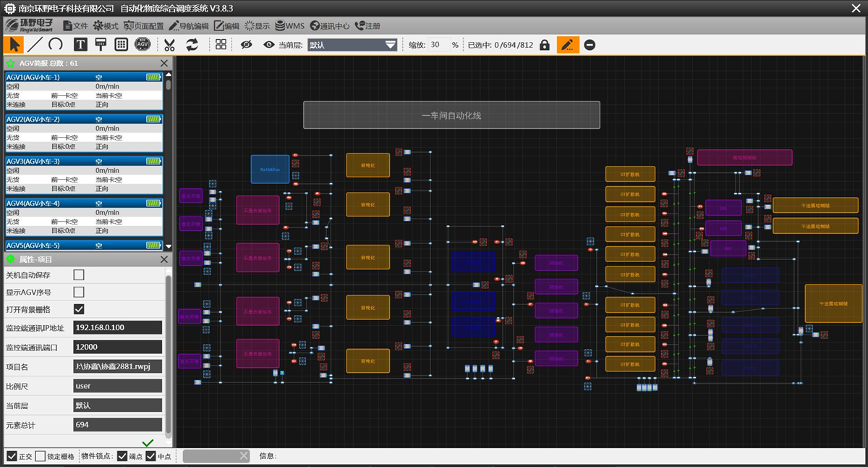Open the 模式 menu

tap(106, 26)
